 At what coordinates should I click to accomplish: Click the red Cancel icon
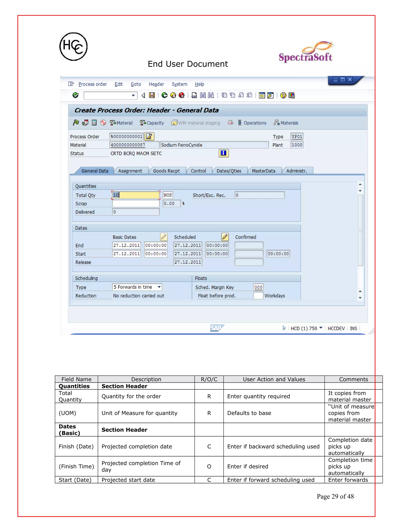pyautogui.click(x=182, y=95)
